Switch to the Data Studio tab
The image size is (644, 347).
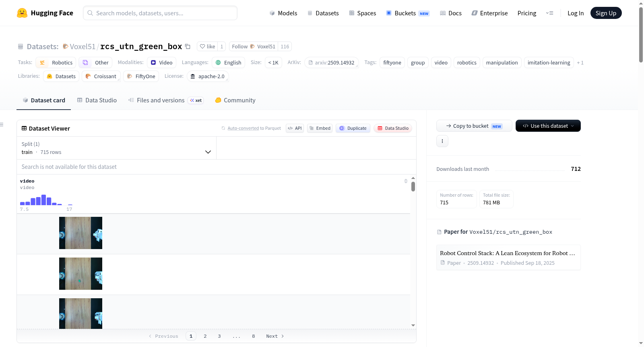click(97, 100)
